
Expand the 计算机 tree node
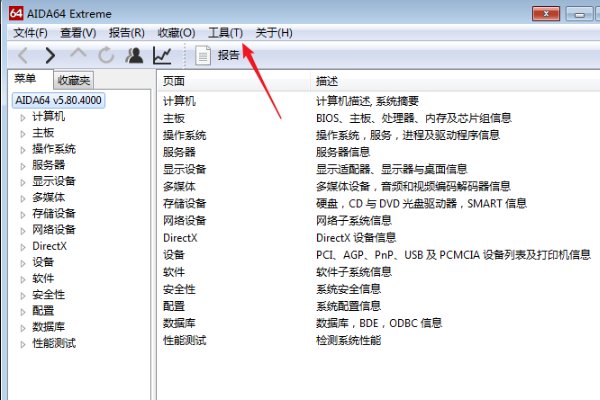[23, 118]
